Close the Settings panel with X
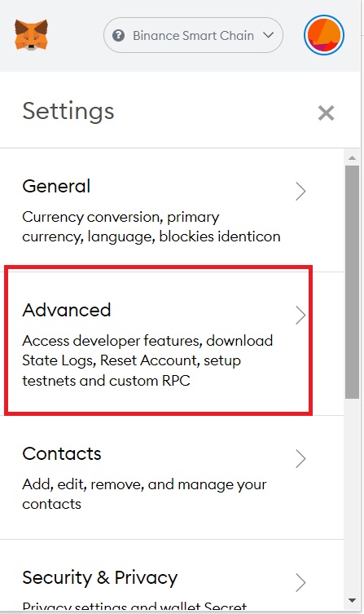364x614 pixels. pos(326,113)
